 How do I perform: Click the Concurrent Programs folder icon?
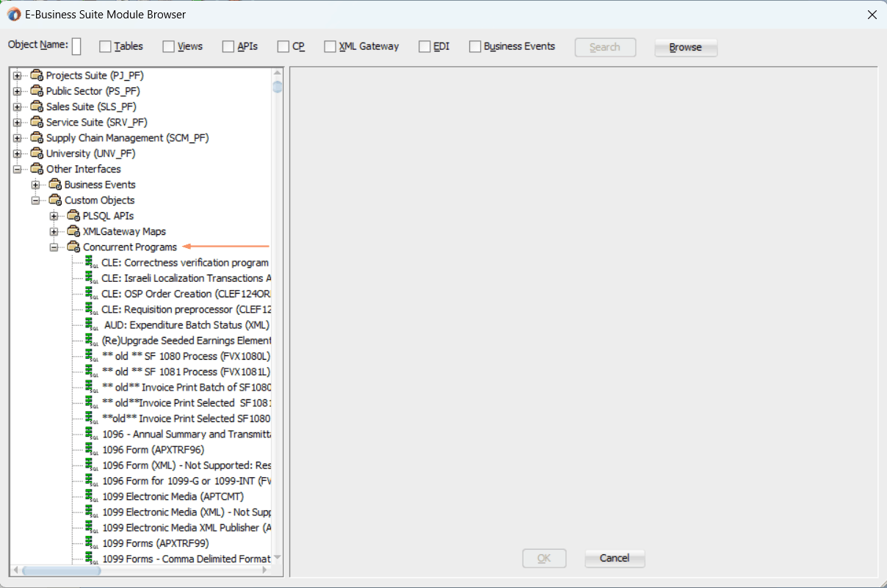click(73, 247)
